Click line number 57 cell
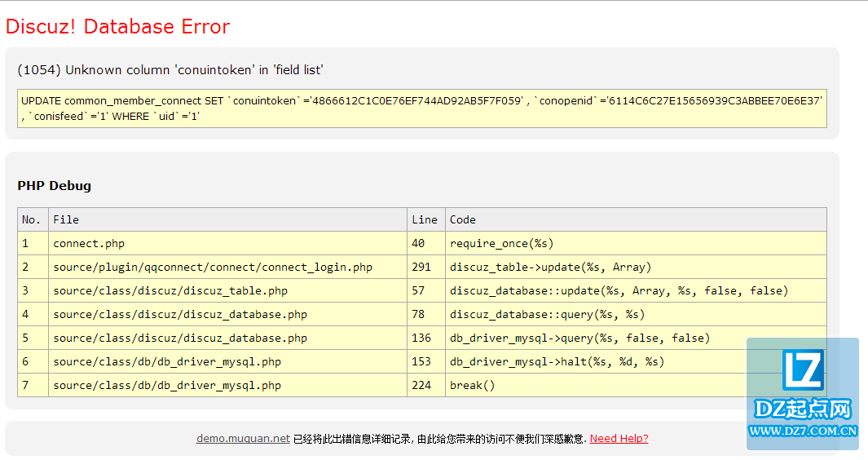The height and width of the screenshot is (460, 868). pyautogui.click(x=426, y=290)
